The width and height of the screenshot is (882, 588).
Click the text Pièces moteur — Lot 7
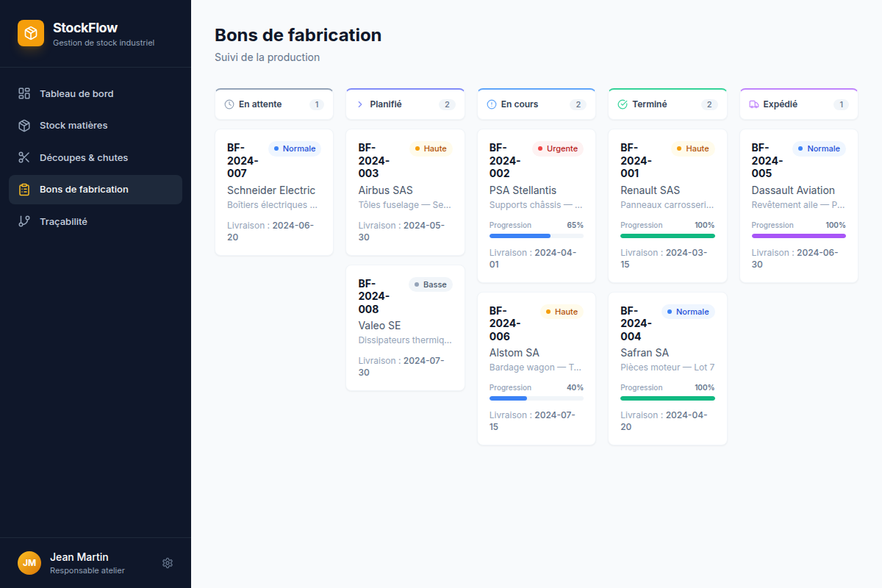click(667, 367)
